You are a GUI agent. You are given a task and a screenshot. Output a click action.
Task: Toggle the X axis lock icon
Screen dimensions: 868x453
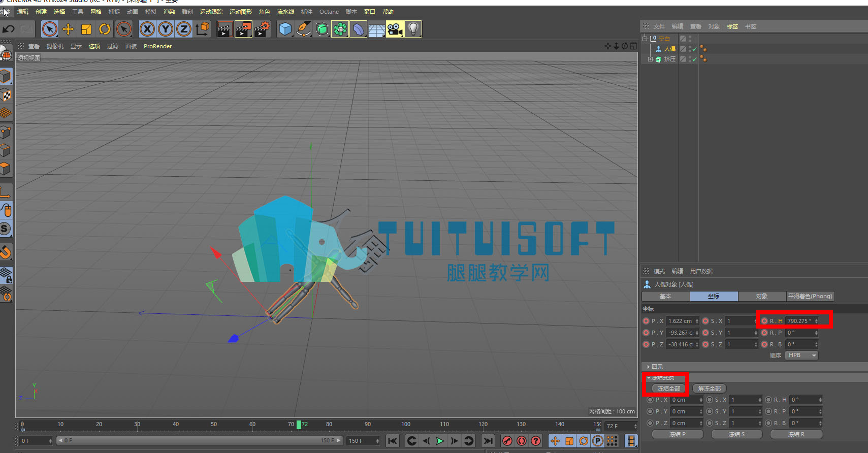(x=147, y=29)
